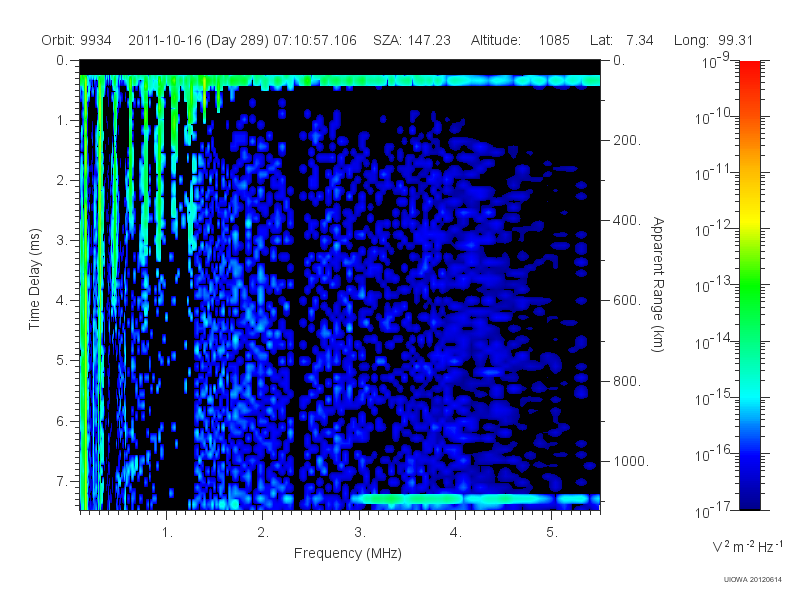Click the 10^-12 colorbar scale label
This screenshot has width=800, height=600.
(x=715, y=229)
